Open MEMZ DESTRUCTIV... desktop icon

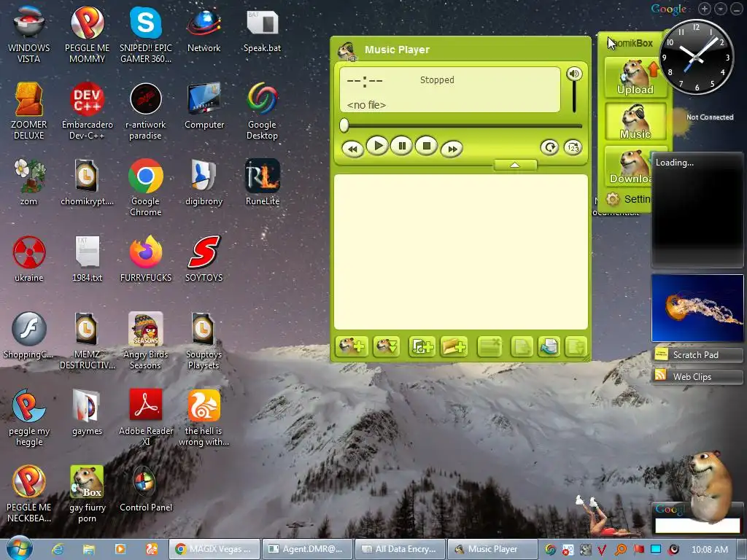point(88,341)
